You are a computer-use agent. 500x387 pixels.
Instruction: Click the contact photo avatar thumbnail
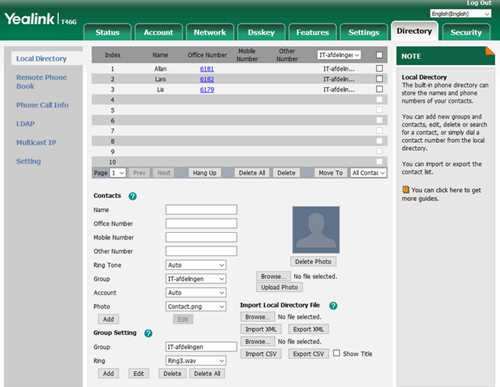(x=316, y=230)
